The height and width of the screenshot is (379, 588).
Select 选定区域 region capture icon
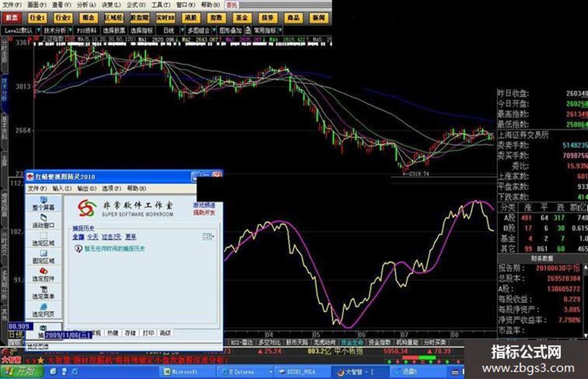point(44,238)
